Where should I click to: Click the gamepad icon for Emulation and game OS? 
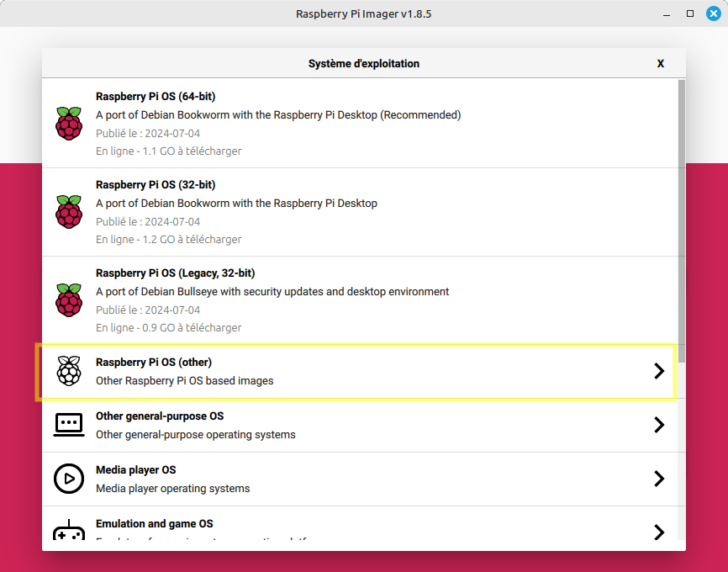(x=69, y=530)
